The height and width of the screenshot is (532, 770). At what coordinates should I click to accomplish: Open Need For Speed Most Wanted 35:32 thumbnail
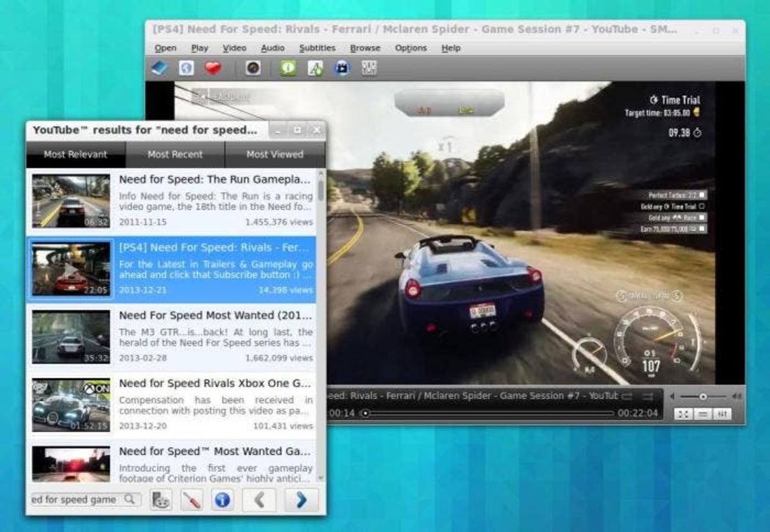click(71, 337)
